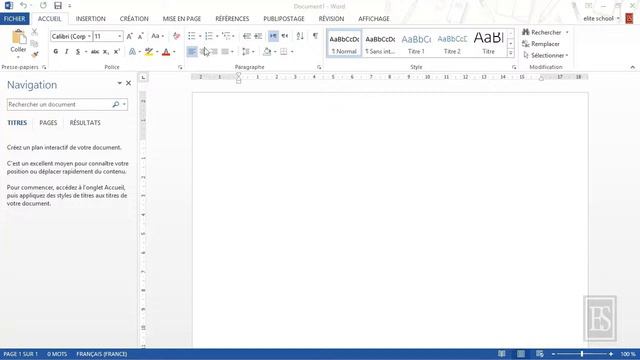Screen dimensions: 640x360
Task: Open the Presse-papiers dialog launcher
Action: pos(44,67)
